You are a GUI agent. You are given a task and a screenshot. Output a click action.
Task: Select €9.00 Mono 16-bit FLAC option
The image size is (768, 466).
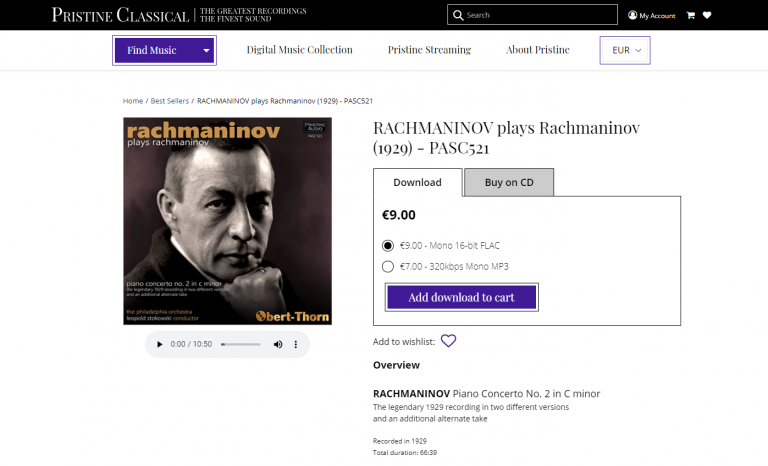tap(388, 245)
